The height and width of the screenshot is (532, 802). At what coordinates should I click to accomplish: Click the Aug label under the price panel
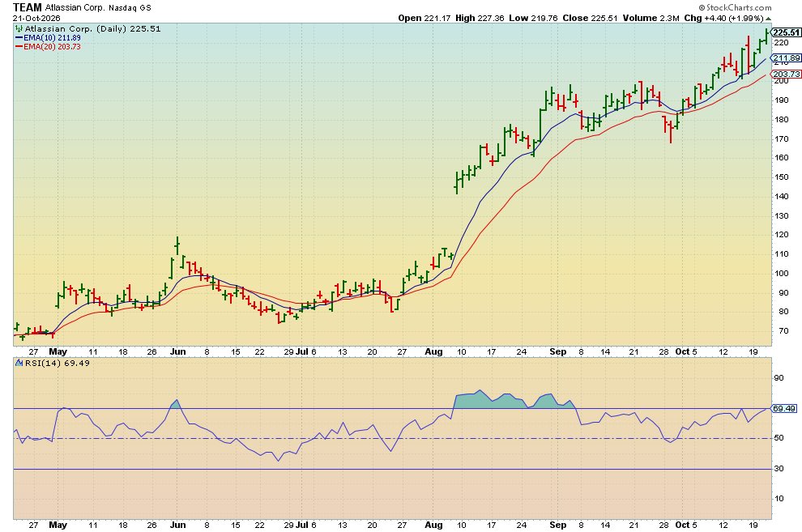pos(433,351)
